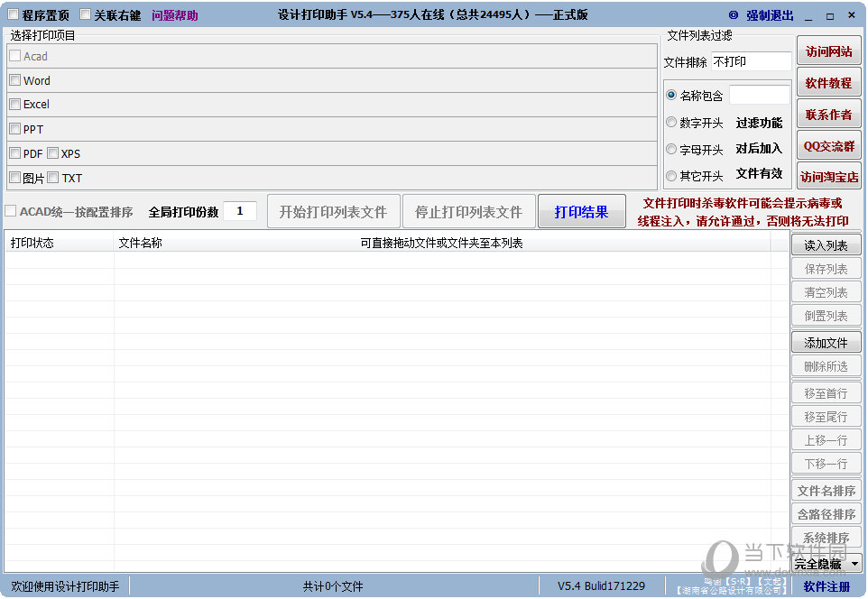Select the 字母开头 filter radio option
The image size is (868, 599).
pyautogui.click(x=671, y=149)
